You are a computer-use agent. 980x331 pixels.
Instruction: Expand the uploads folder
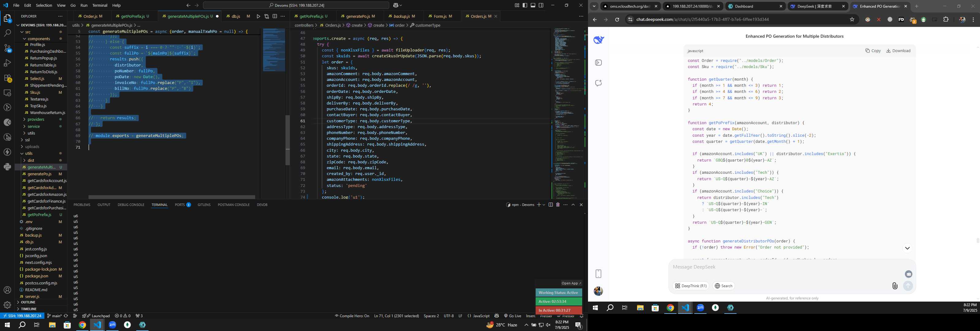[32, 146]
